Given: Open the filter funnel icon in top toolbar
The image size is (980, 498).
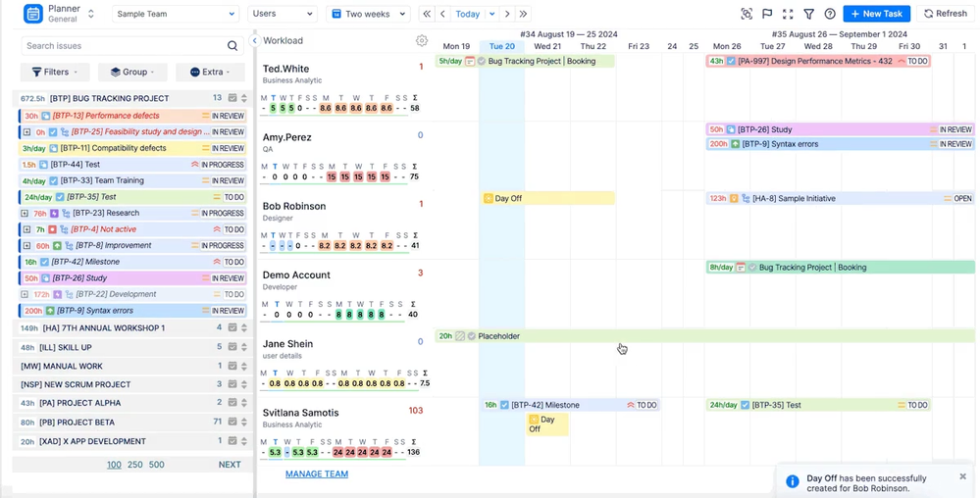Looking at the screenshot, I should (808, 14).
